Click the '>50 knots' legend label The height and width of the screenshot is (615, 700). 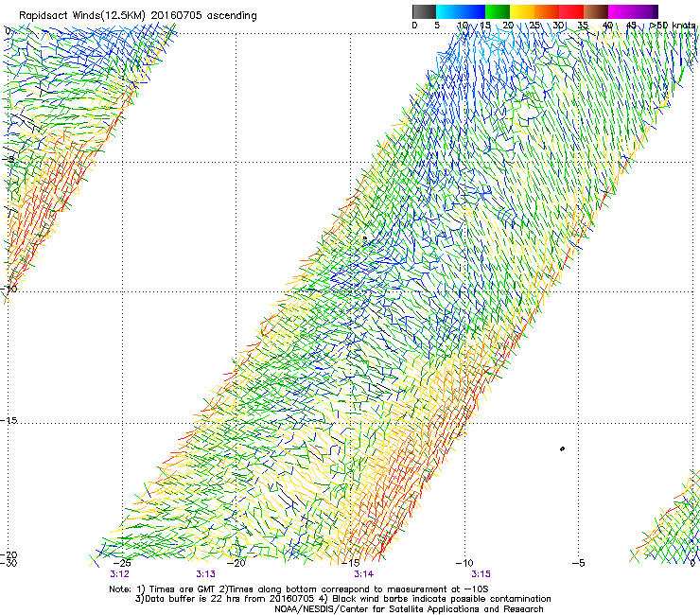point(673,26)
